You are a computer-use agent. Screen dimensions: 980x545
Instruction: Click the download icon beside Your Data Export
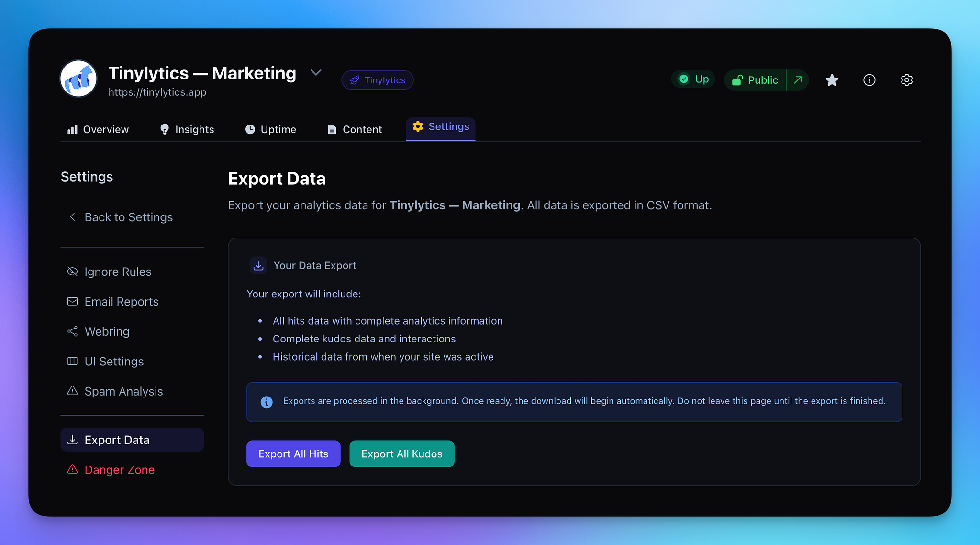click(258, 265)
